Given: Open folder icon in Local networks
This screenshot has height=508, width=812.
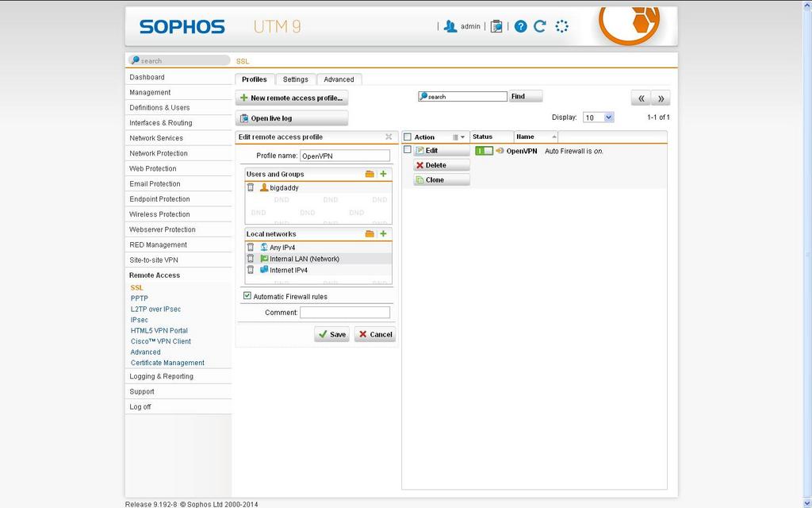Looking at the screenshot, I should [370, 234].
